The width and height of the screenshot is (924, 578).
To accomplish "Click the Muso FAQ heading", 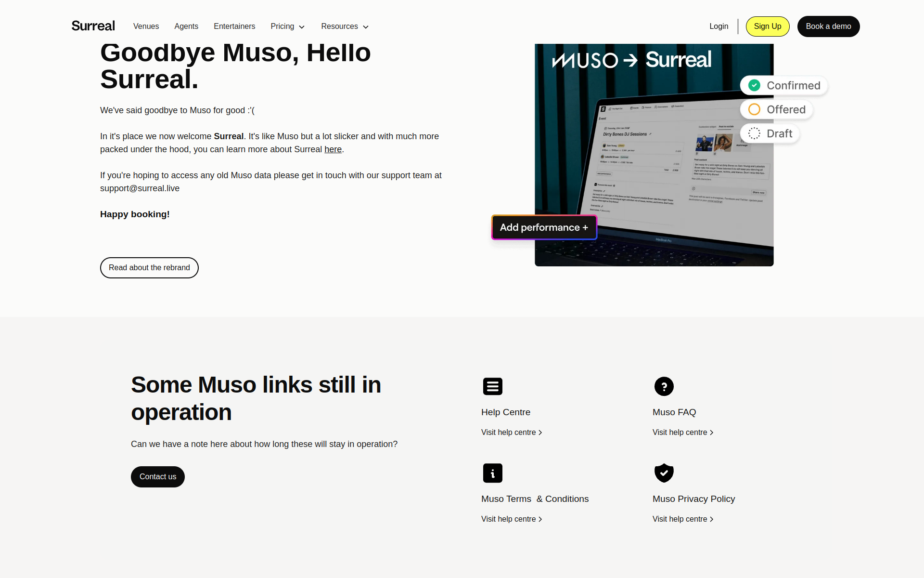I will click(674, 412).
